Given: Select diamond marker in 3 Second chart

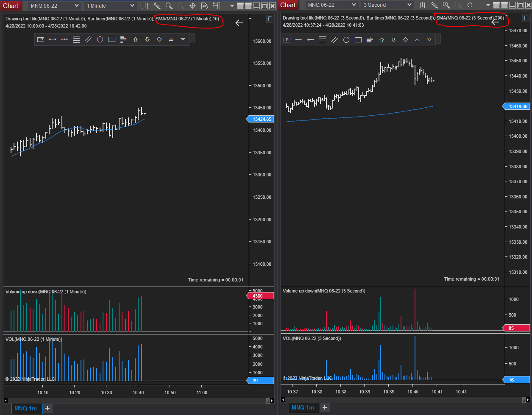Looking at the screenshot, I should click(405, 39).
